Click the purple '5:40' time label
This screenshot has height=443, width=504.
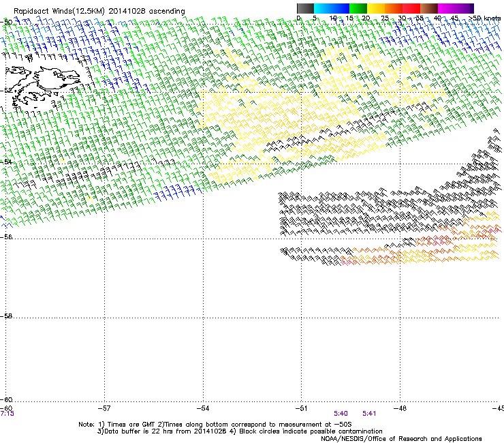[341, 414]
